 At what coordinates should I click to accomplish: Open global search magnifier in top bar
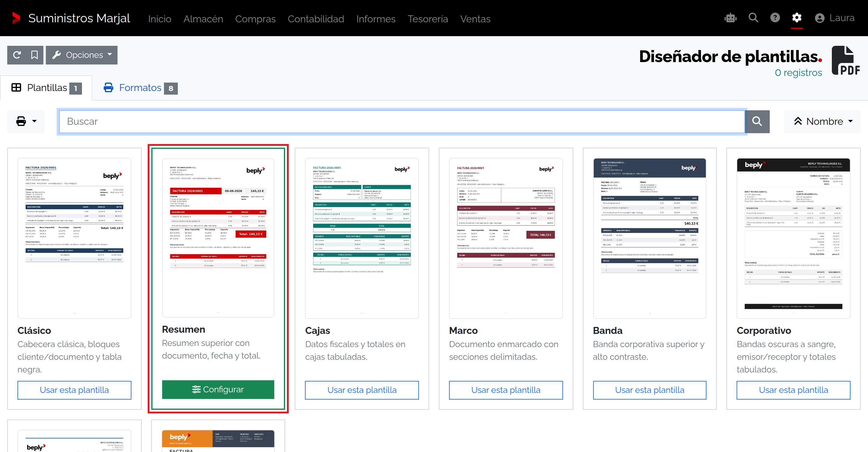click(753, 17)
